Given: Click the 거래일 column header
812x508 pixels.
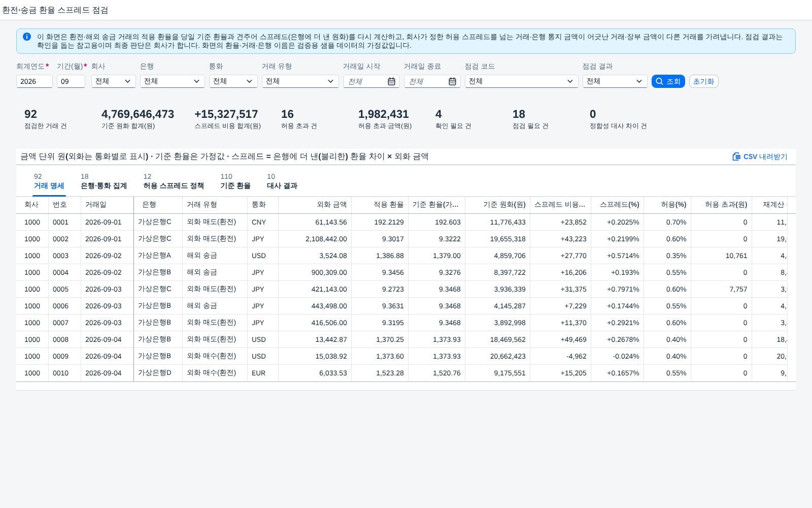Looking at the screenshot, I should click(x=107, y=205).
